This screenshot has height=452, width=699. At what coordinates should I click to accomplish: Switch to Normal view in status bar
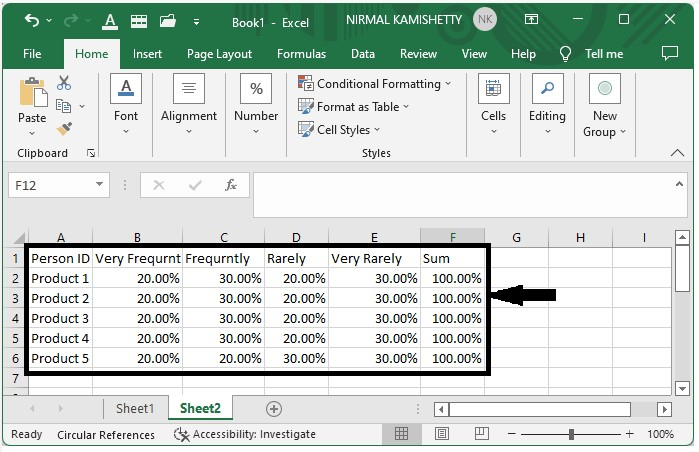pos(401,435)
